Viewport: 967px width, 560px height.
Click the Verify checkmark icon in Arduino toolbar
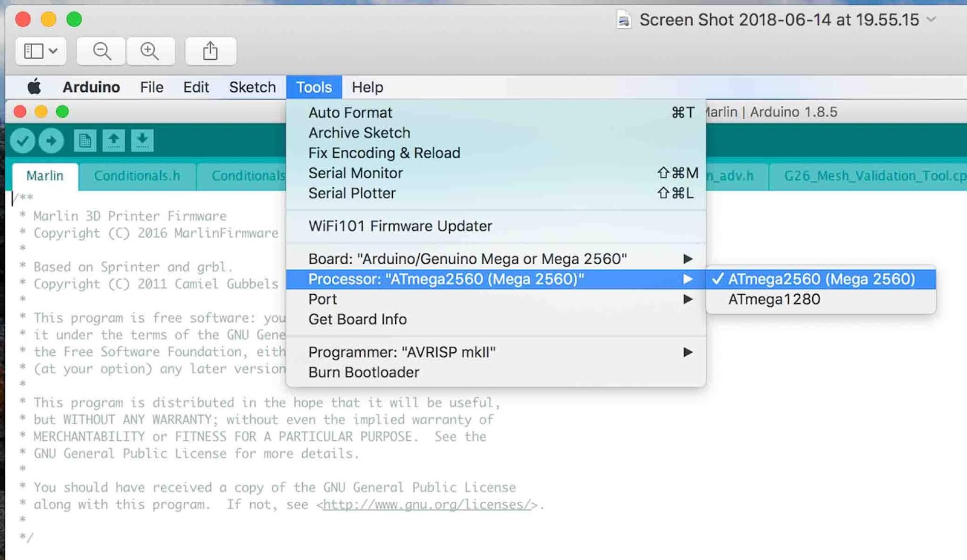tap(22, 141)
